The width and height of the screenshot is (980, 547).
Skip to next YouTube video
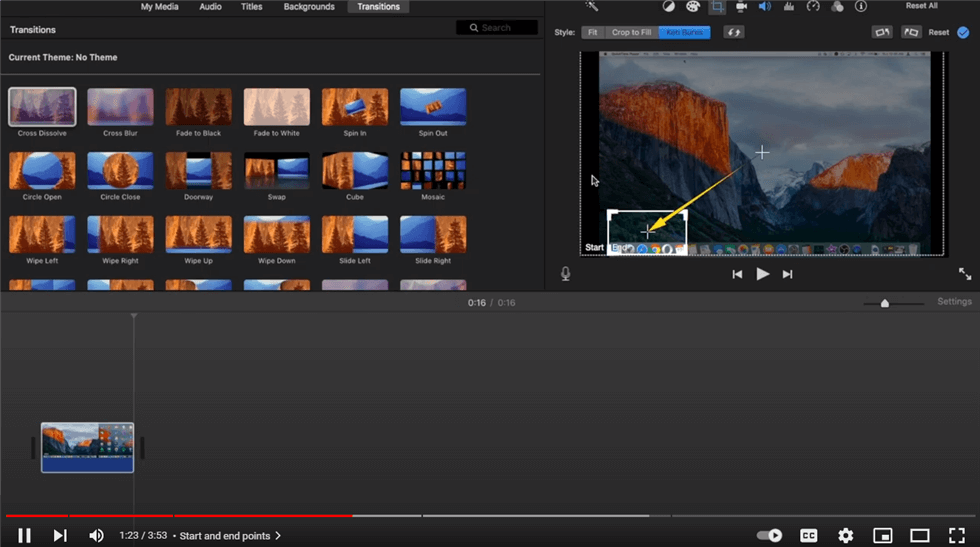[59, 536]
